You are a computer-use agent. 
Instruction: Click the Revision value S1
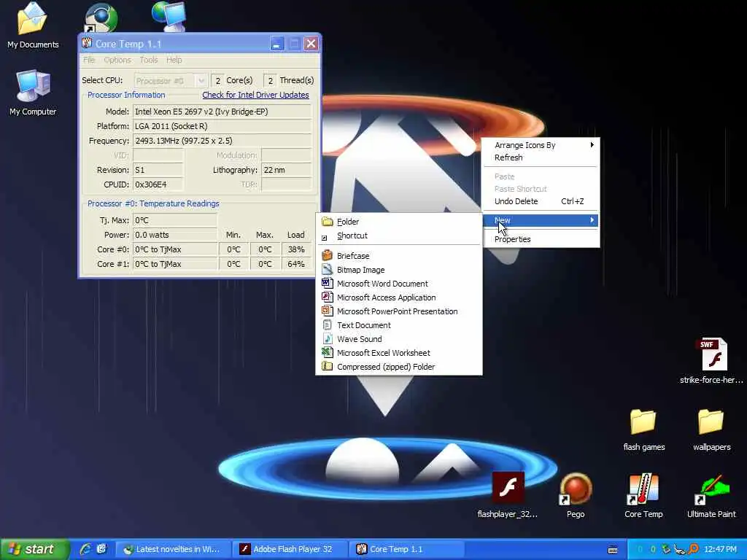158,170
